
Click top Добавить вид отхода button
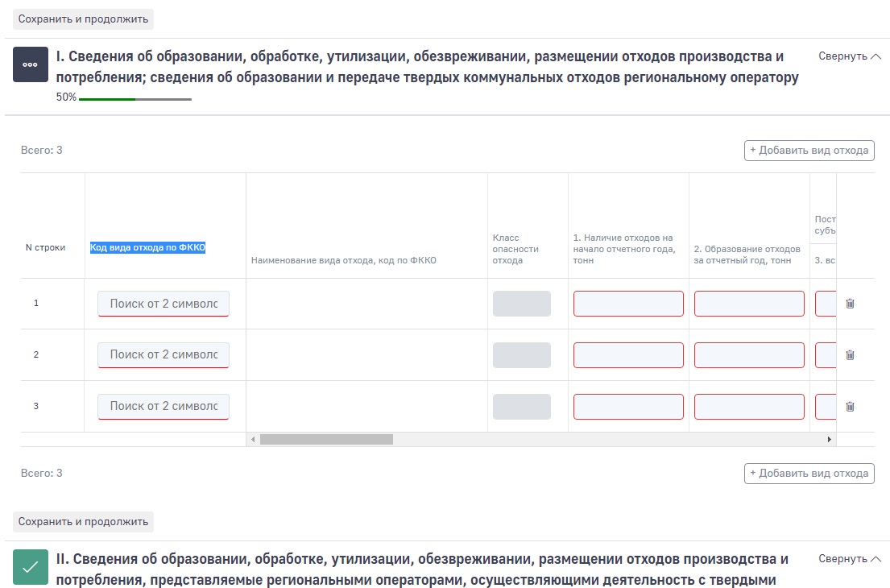(x=809, y=151)
